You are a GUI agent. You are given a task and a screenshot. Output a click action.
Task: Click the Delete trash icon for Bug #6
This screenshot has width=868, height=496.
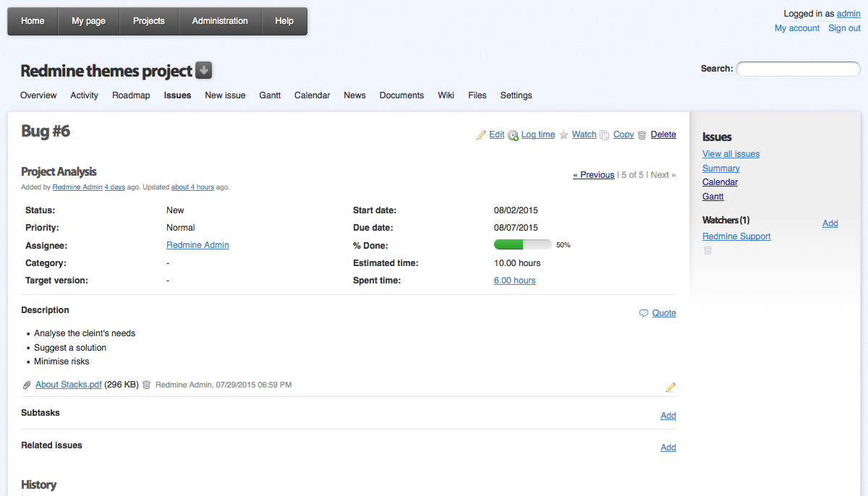point(642,135)
